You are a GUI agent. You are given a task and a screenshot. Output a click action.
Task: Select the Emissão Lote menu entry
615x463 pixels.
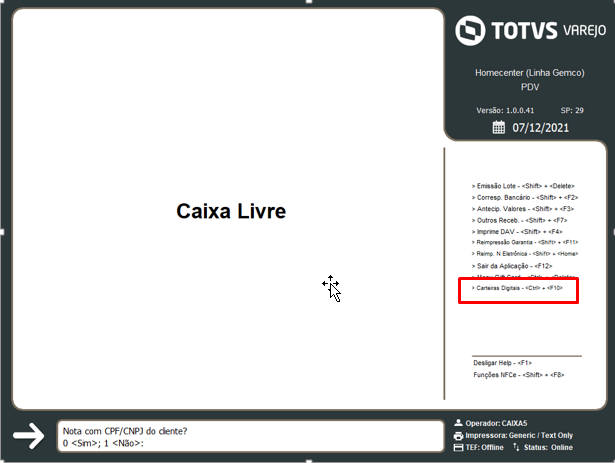click(523, 186)
